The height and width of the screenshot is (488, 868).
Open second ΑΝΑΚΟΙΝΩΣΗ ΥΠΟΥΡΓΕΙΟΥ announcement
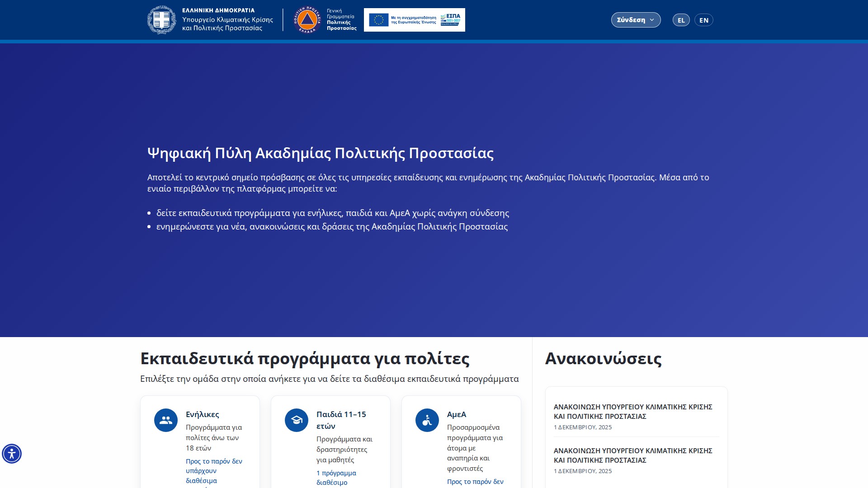pos(632,455)
